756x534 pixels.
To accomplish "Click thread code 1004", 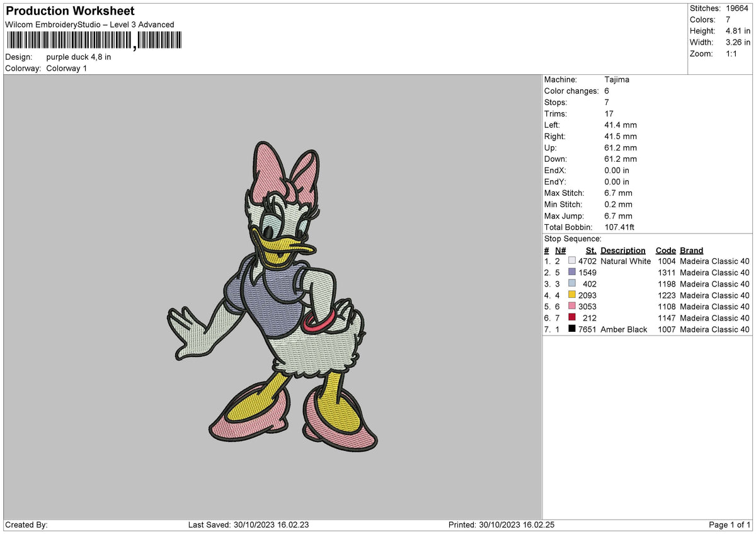I will (x=667, y=261).
